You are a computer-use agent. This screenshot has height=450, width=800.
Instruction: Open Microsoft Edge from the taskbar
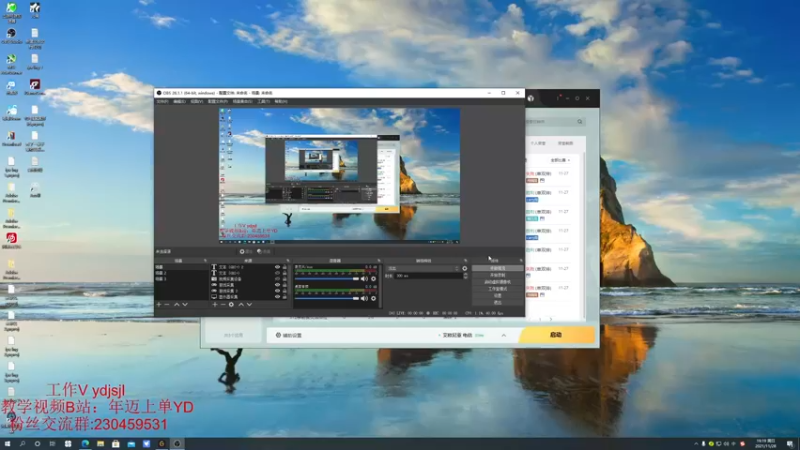pyautogui.click(x=85, y=444)
